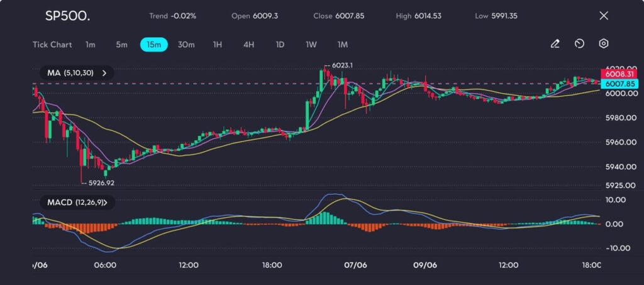644x285 pixels.
Task: Choose the 1H timeframe
Action: [x=218, y=45]
